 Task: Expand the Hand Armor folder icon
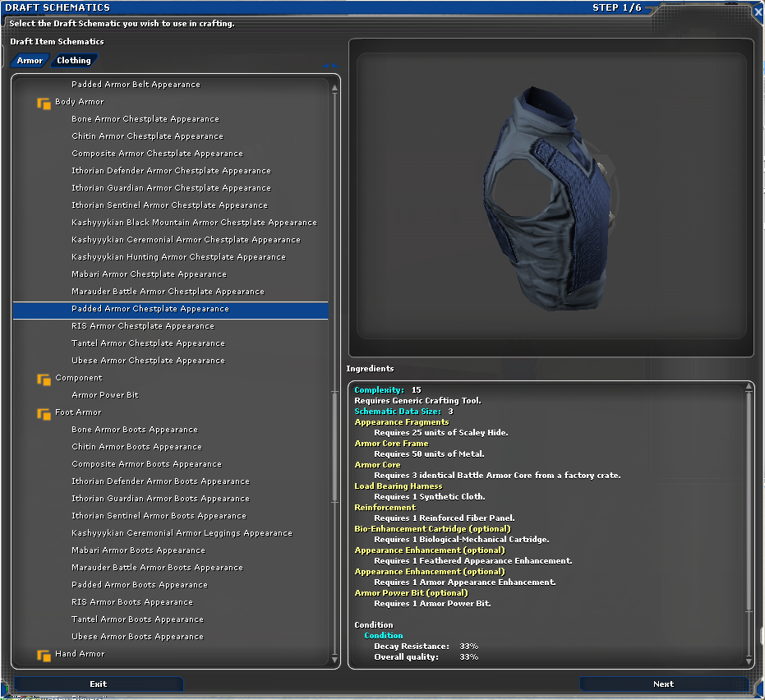coord(44,655)
